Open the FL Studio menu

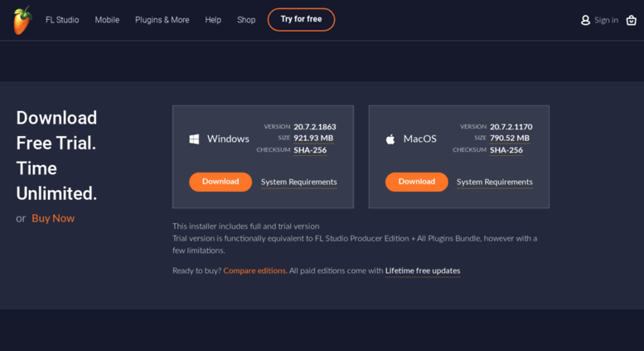(62, 20)
